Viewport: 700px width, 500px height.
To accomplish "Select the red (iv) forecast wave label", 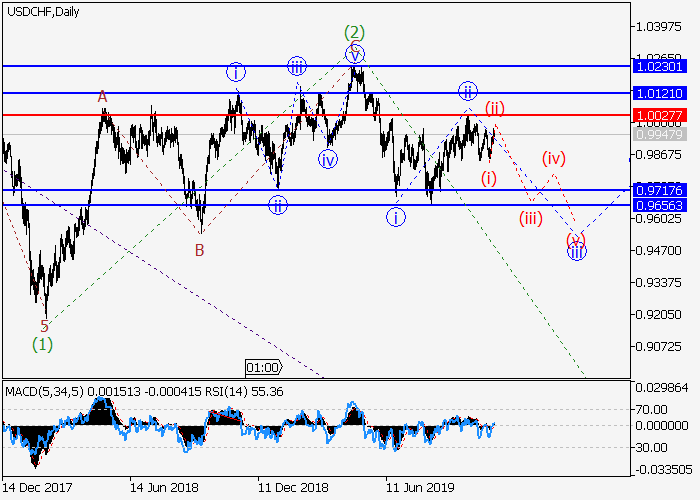I will pos(554,158).
